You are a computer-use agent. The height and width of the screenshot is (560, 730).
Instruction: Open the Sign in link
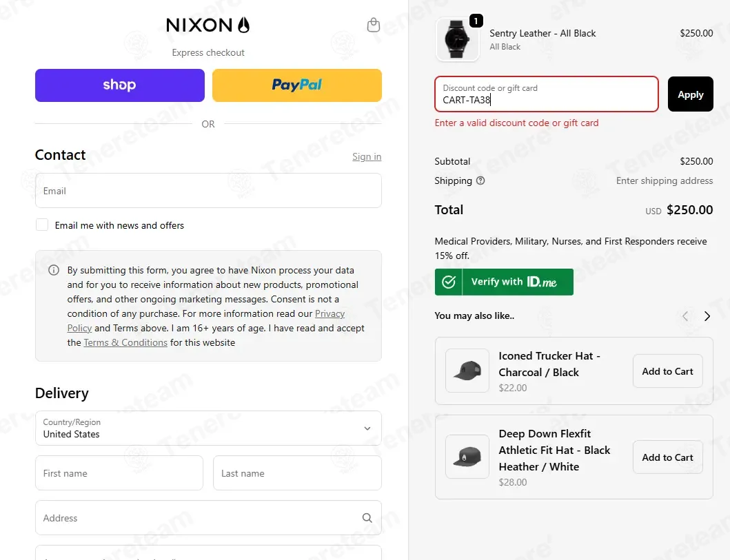[367, 157]
